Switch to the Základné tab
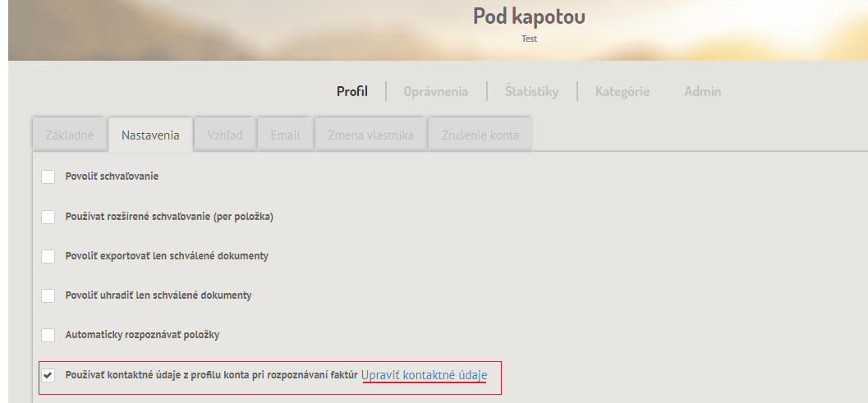The width and height of the screenshot is (868, 403). (70, 135)
